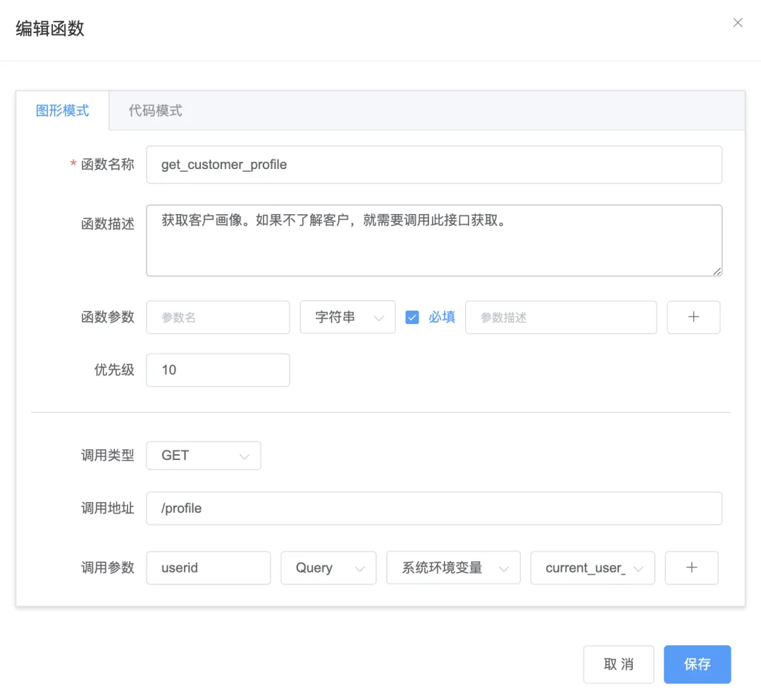Click the 保存 save button
This screenshot has height=700, width=761.
[x=697, y=664]
